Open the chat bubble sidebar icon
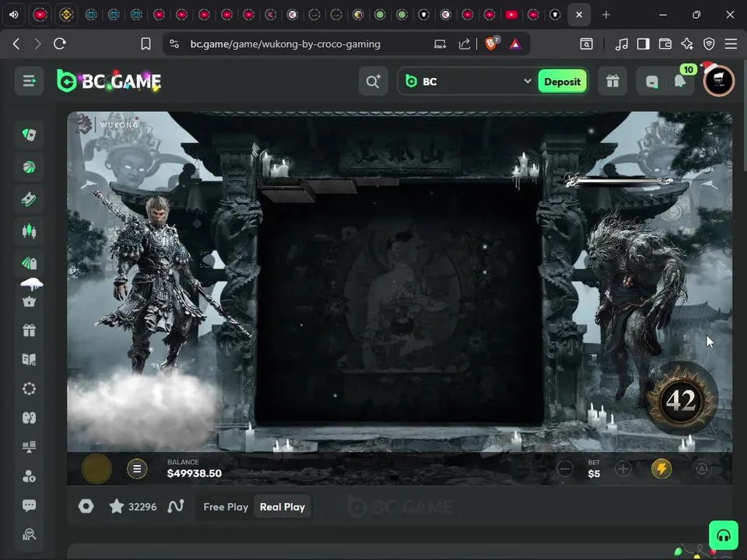 (x=29, y=505)
